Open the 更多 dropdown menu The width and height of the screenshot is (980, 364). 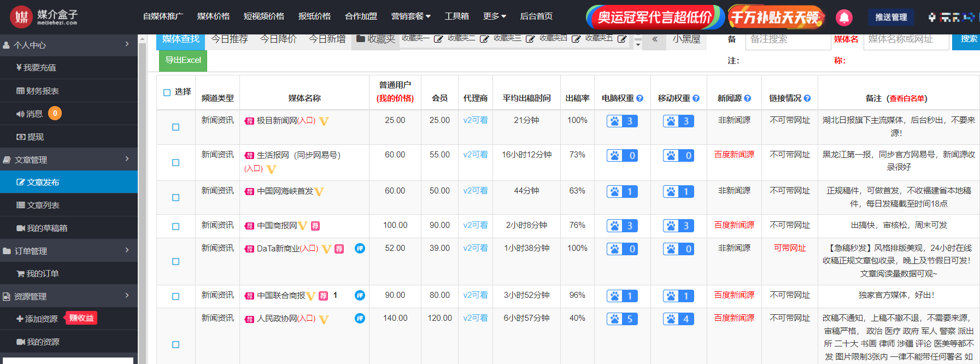(x=495, y=16)
